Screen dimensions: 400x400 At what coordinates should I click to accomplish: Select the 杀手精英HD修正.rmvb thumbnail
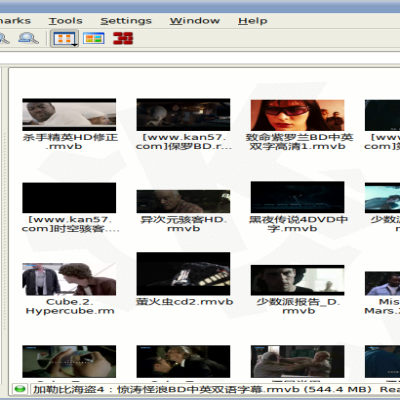[69, 114]
